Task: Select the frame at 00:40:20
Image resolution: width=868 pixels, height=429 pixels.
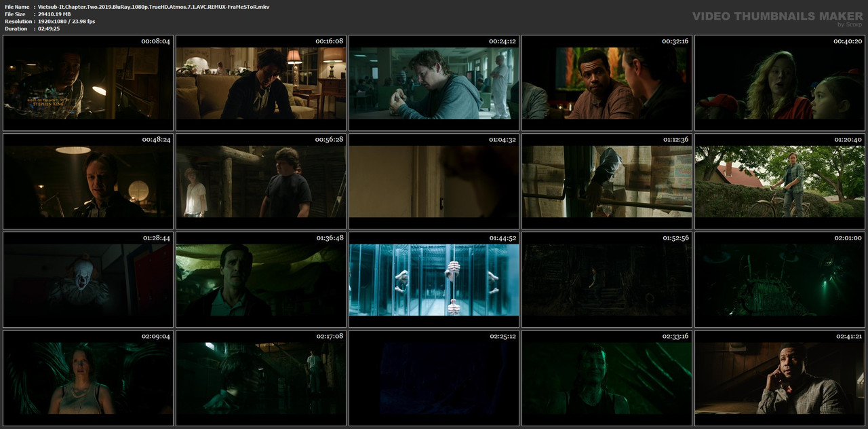Action: tap(780, 83)
